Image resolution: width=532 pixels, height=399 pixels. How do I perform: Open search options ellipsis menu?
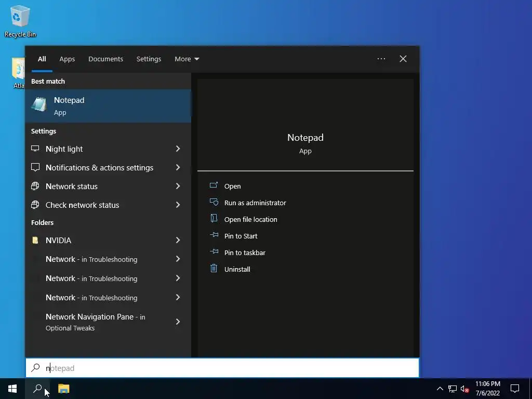[381, 59]
